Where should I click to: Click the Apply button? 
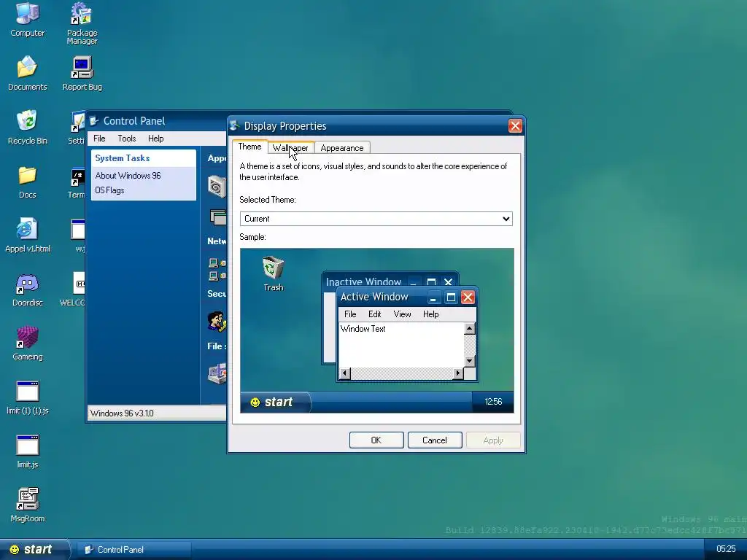[x=493, y=440]
